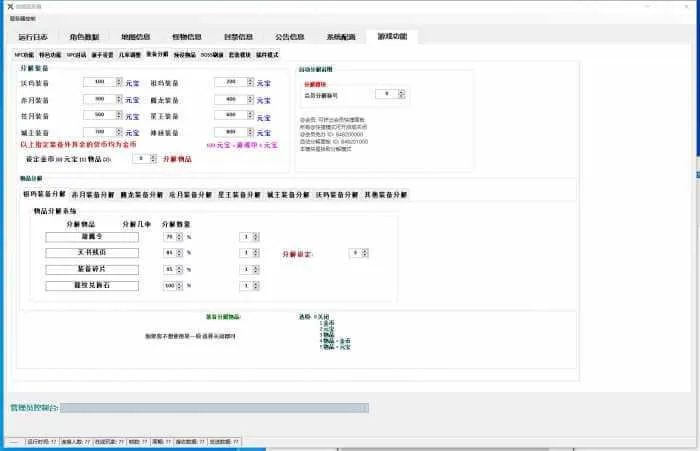Click the spinner left of red 分解物品 label
Screen dimensions: 700x451
(x=144, y=159)
